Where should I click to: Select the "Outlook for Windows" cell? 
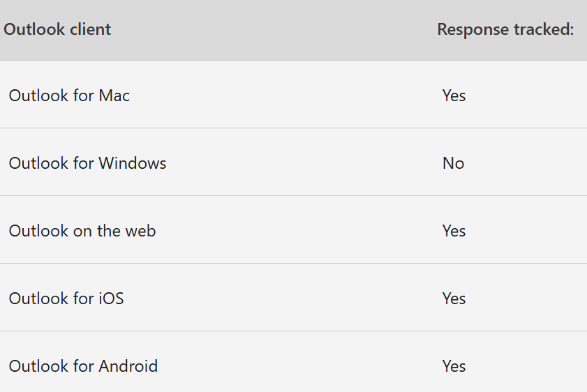[87, 163]
